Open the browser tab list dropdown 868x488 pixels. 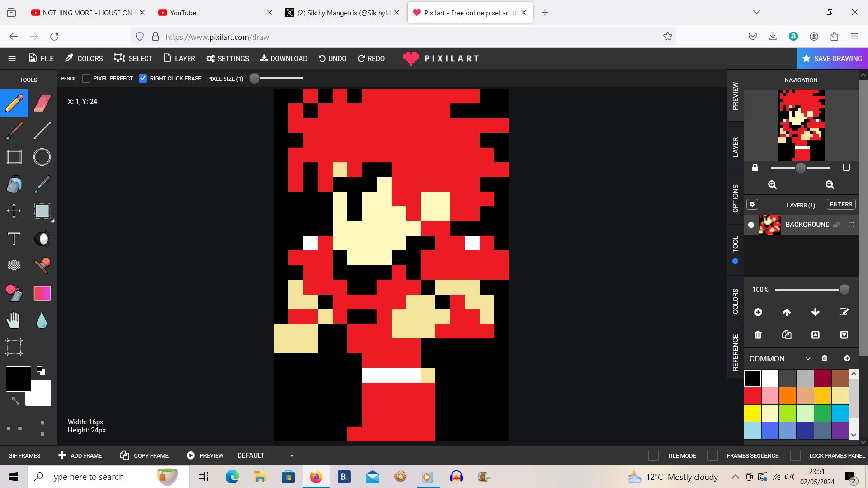pyautogui.click(x=756, y=12)
